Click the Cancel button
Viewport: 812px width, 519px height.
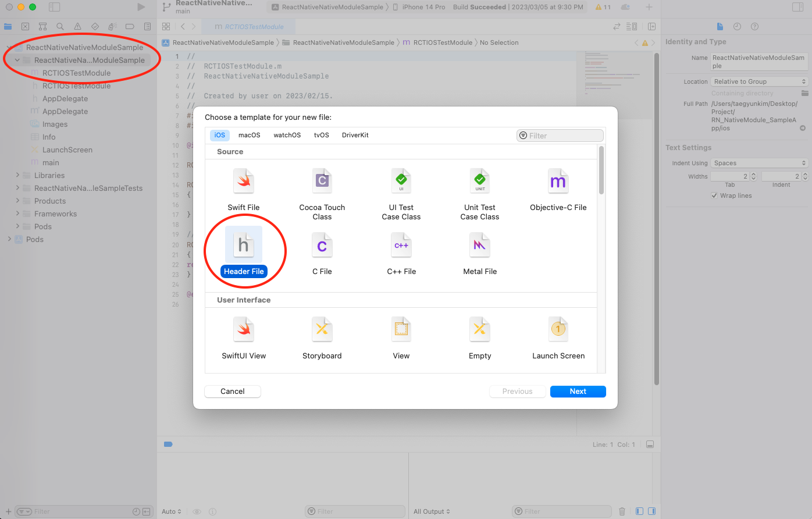[x=233, y=392]
